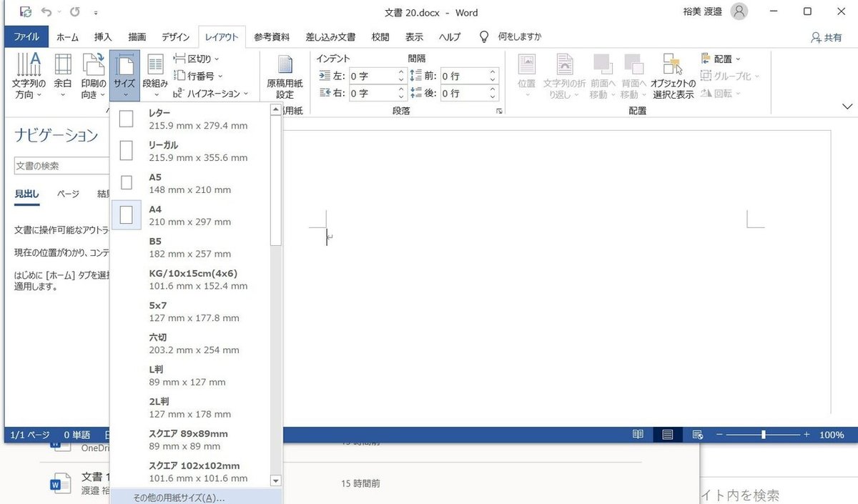This screenshot has width=858, height=504.
Task: Click the 文書の検索 navigation search box
Action: click(61, 166)
